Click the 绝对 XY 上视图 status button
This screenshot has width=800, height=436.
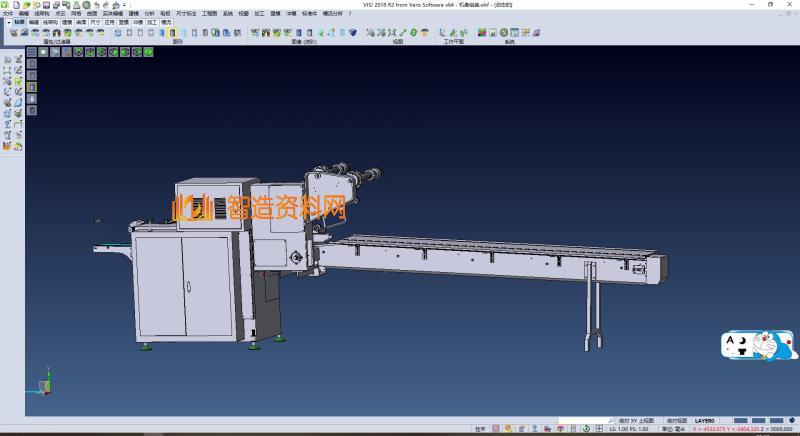(x=635, y=421)
